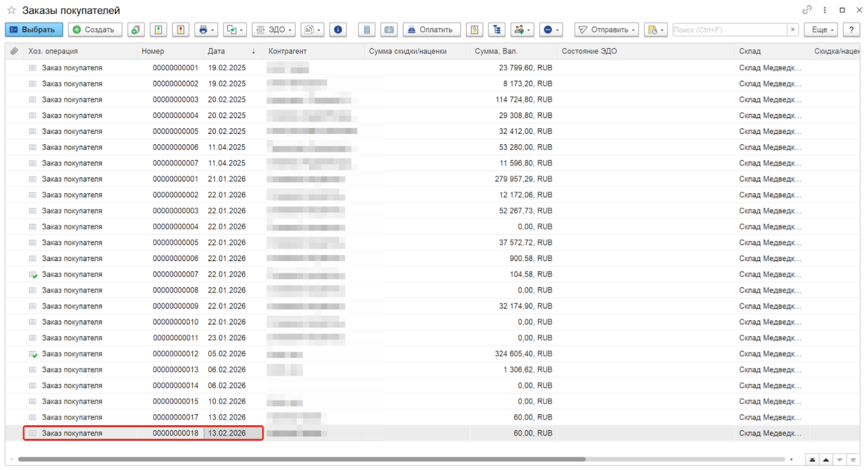Click the green arrow document icon
The height and width of the screenshot is (470, 868).
158,29
